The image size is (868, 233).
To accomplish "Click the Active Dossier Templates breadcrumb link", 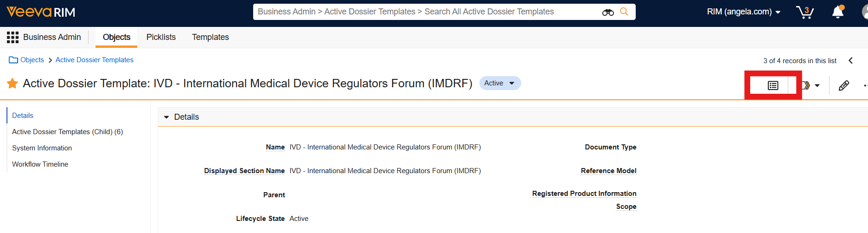I will [94, 60].
